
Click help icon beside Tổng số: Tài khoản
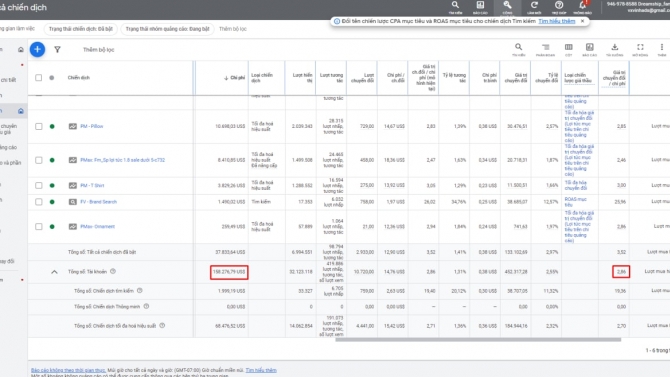113,271
